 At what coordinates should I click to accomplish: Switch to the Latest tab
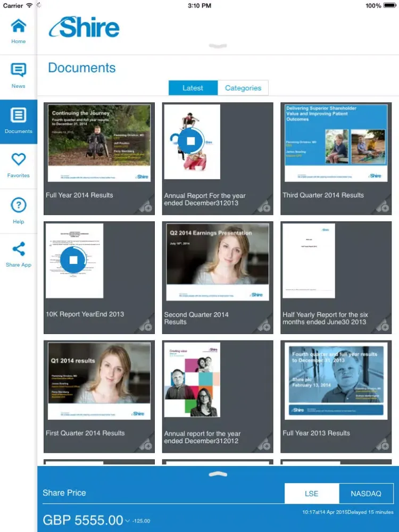click(193, 88)
